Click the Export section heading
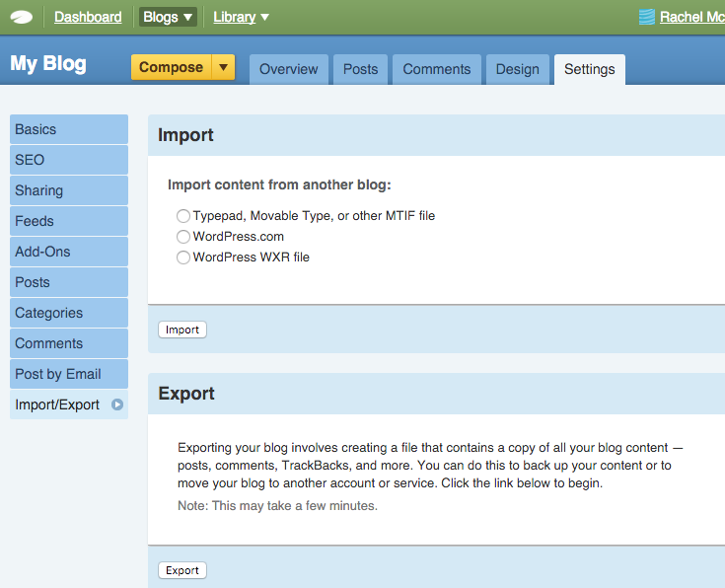The width and height of the screenshot is (725, 588). [186, 394]
